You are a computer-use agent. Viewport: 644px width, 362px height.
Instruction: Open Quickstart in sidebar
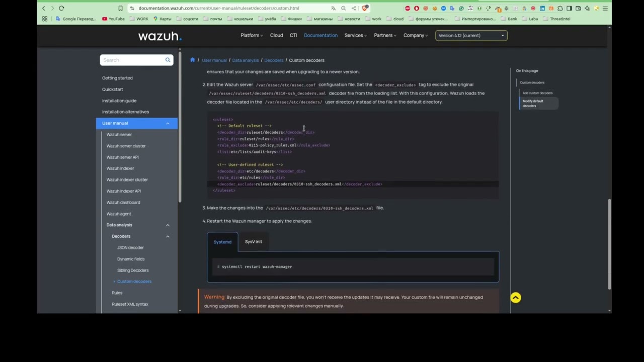click(x=112, y=89)
